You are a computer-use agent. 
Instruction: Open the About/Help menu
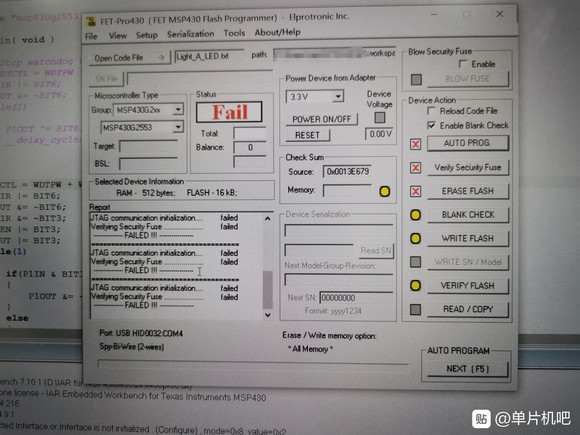pos(277,32)
